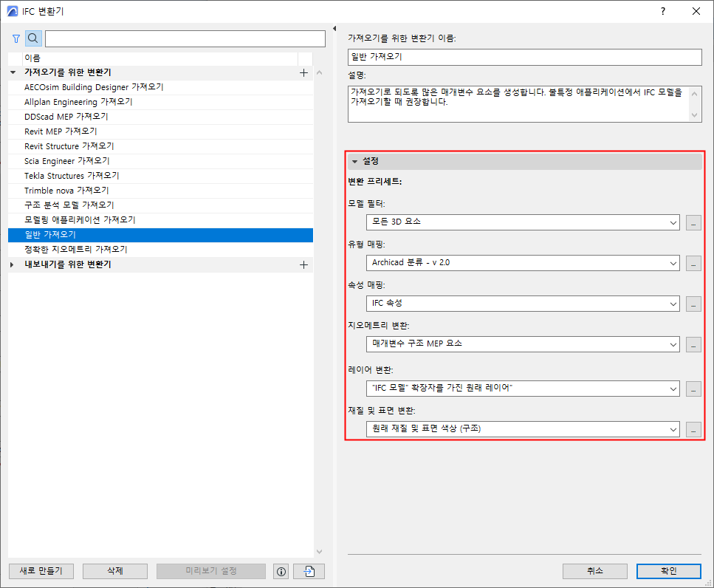Collapse 가져오기를 위한 변환기 group
This screenshot has height=588, width=714.
click(x=13, y=72)
